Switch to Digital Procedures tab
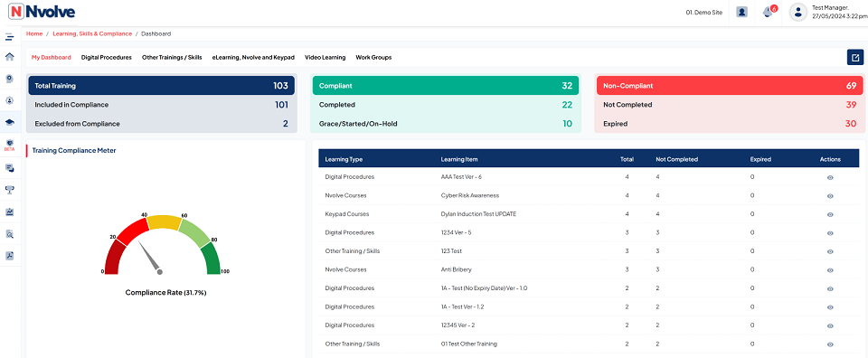The height and width of the screenshot is (358, 868). point(107,57)
